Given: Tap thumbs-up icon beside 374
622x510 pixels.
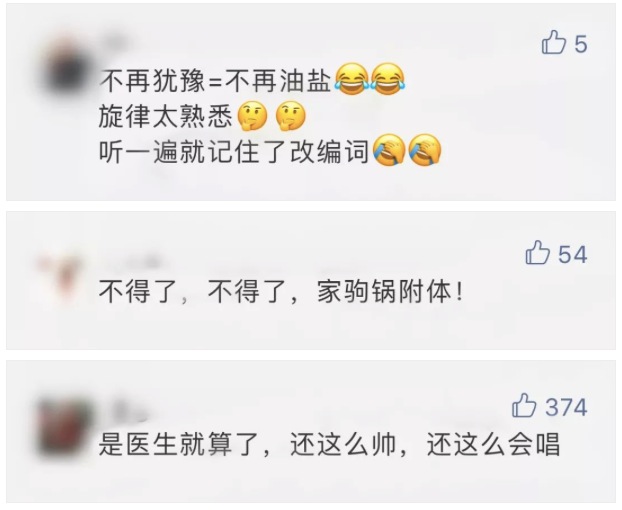Looking at the screenshot, I should tap(524, 406).
